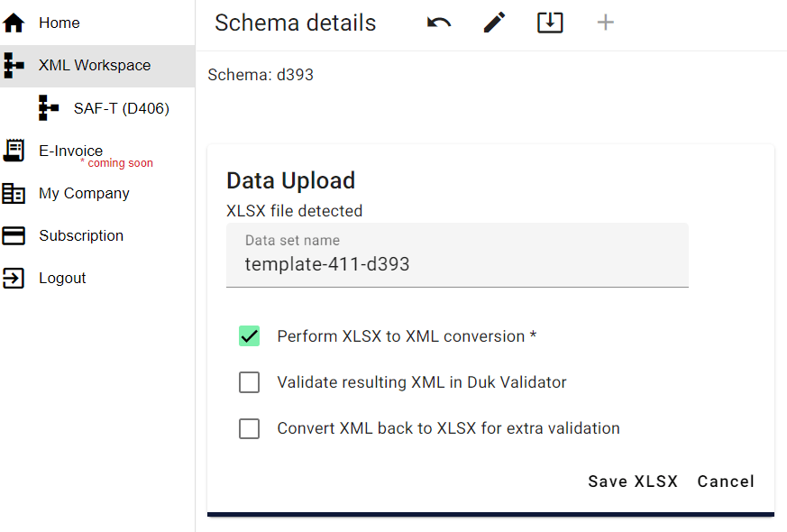
Task: Click the undo arrow icon in header
Action: (x=439, y=23)
